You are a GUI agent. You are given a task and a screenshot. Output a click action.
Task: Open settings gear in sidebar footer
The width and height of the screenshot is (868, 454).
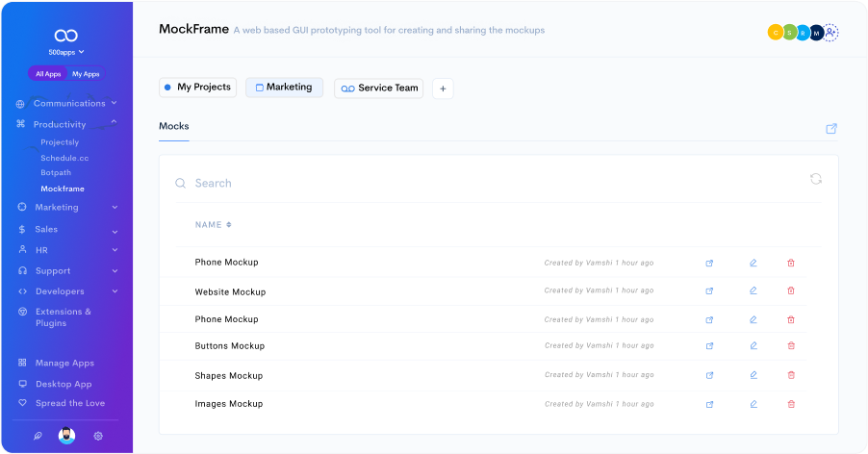click(x=98, y=436)
